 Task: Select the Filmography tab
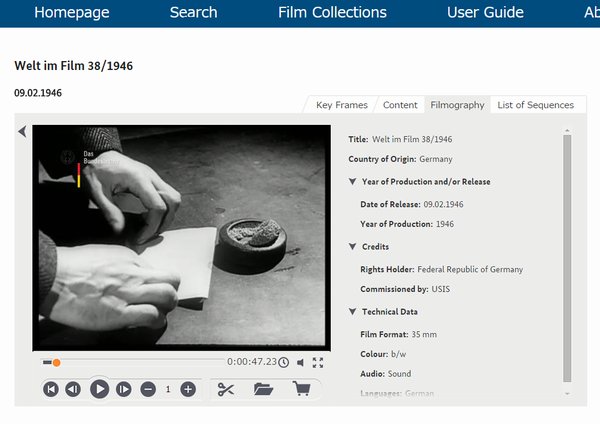pyautogui.click(x=457, y=105)
